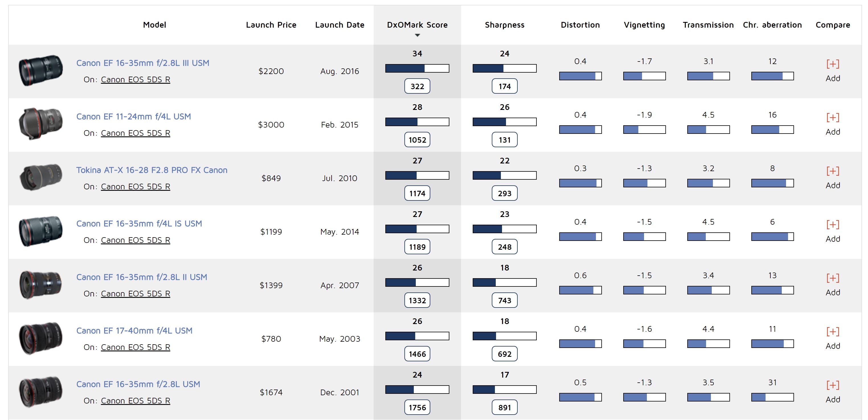Screen dimensions: 868x420
Task: Sort by Launch Date column header
Action: (x=339, y=25)
